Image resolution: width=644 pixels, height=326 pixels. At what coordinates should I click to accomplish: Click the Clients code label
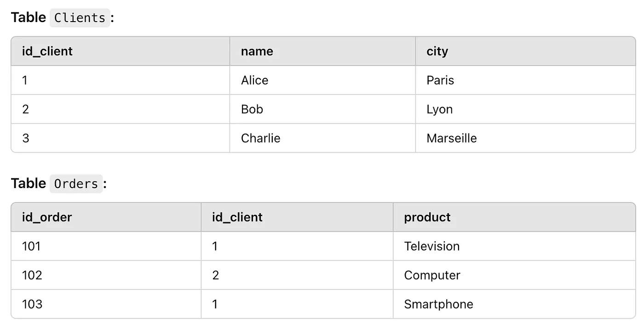(x=80, y=18)
